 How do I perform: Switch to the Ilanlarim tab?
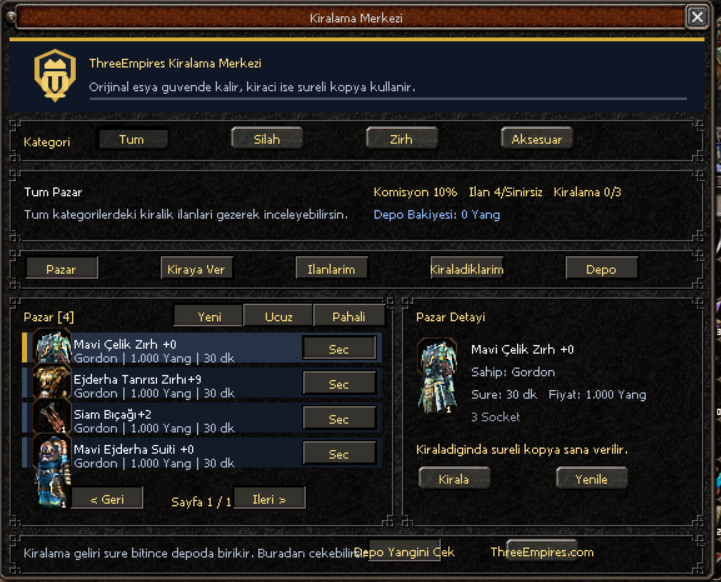coord(332,269)
